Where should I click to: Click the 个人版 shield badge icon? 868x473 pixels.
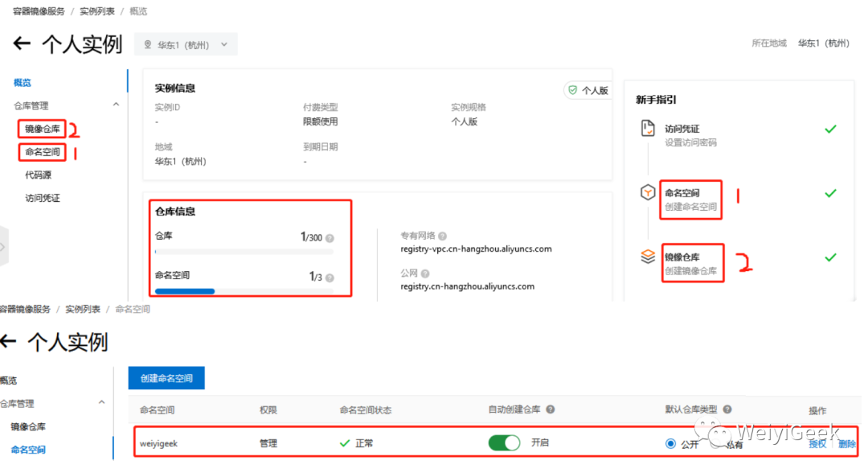click(x=573, y=90)
